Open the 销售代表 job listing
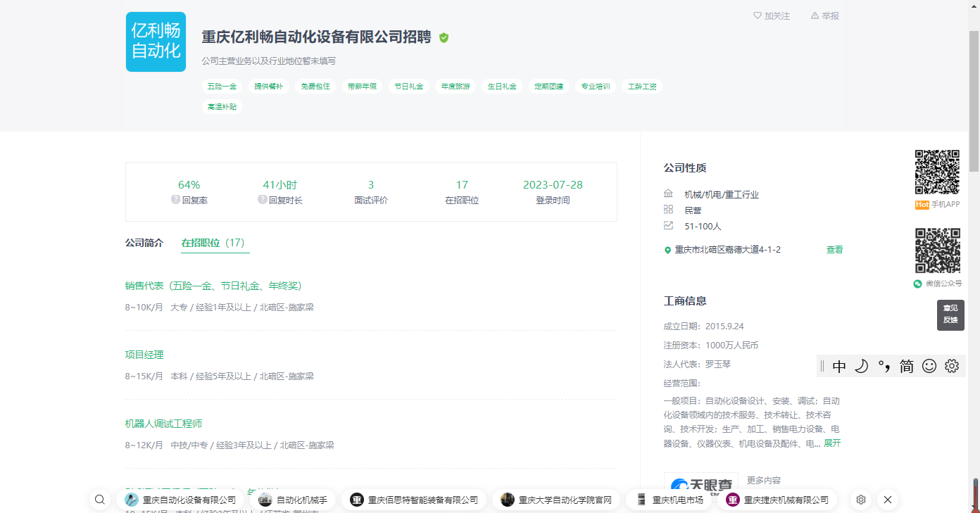 tap(213, 286)
